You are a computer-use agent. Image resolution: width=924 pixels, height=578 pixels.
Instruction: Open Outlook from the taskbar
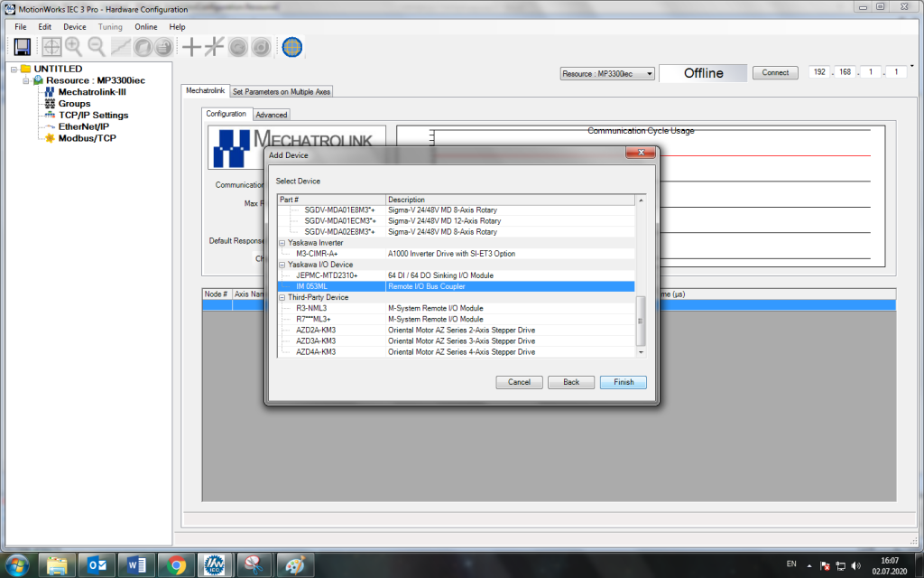point(97,565)
